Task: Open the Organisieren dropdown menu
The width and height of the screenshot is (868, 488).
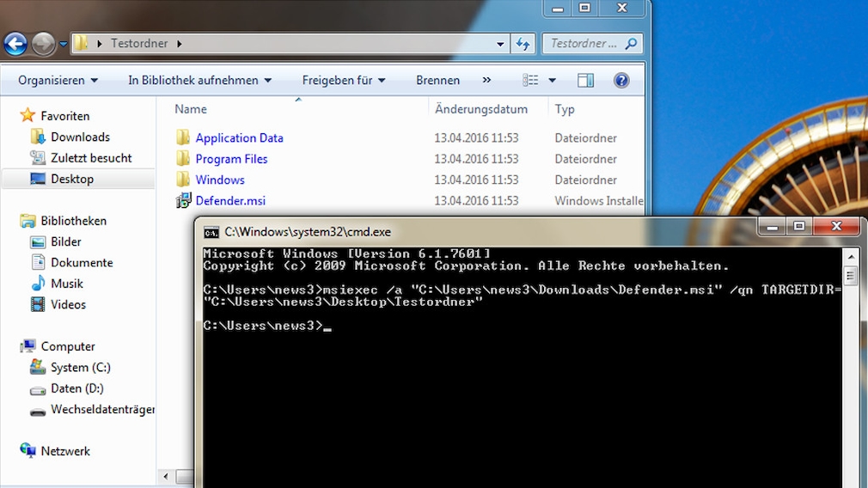Action: tap(58, 80)
